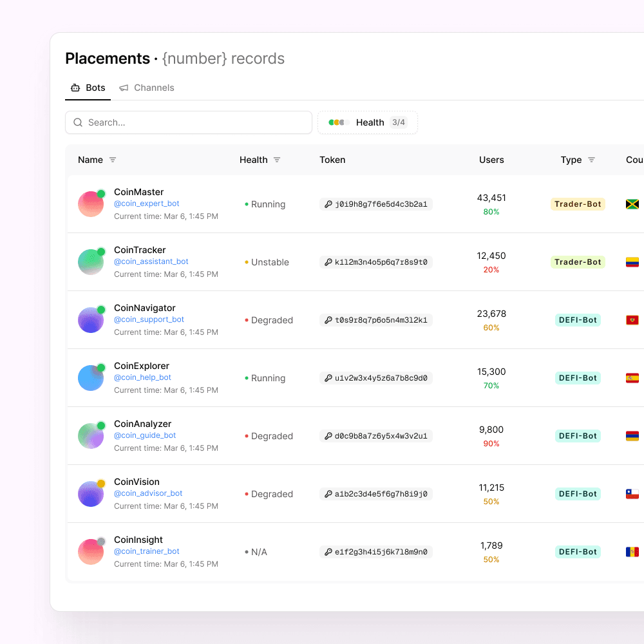Toggle the gray dot in the Health filter
Image resolution: width=644 pixels, height=644 pixels.
[x=341, y=122]
